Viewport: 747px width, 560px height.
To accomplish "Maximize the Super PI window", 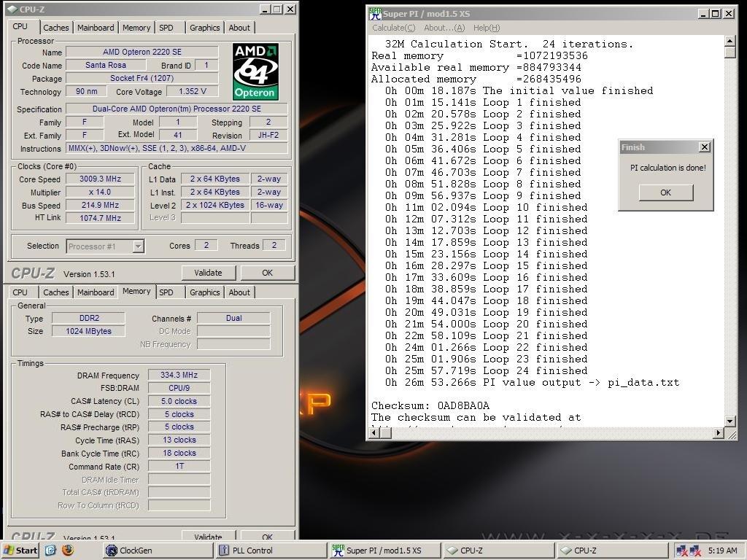I will click(716, 14).
